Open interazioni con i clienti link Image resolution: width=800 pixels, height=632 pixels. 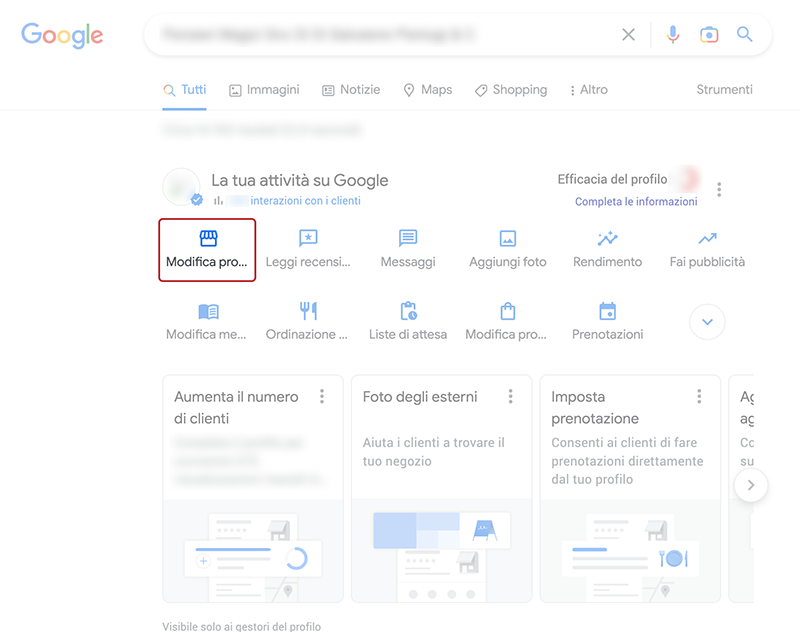pos(305,201)
